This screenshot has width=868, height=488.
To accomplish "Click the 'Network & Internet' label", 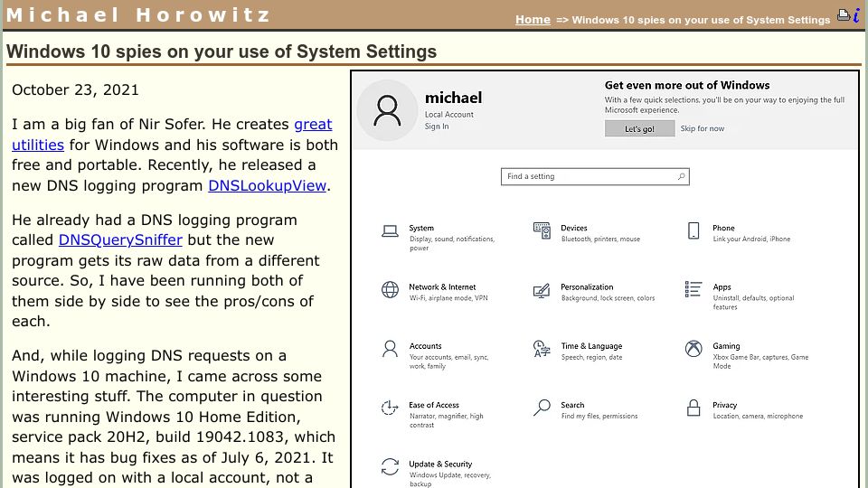I will 442,286.
